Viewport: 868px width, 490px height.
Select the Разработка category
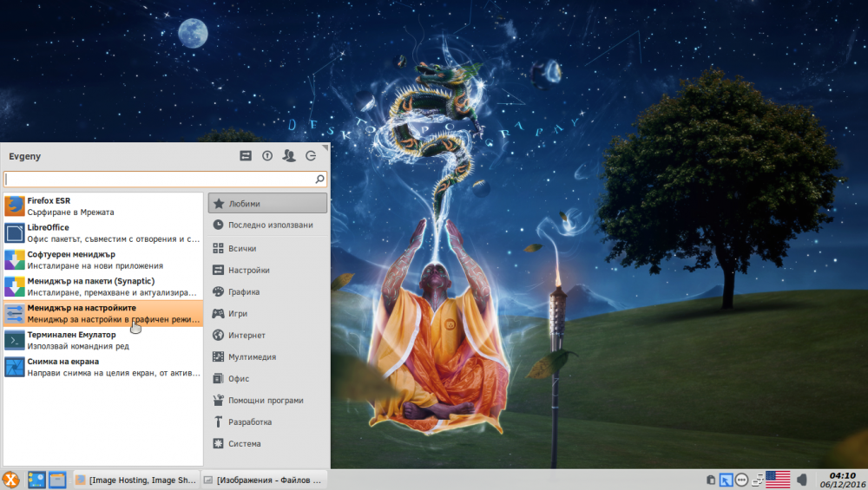267,422
